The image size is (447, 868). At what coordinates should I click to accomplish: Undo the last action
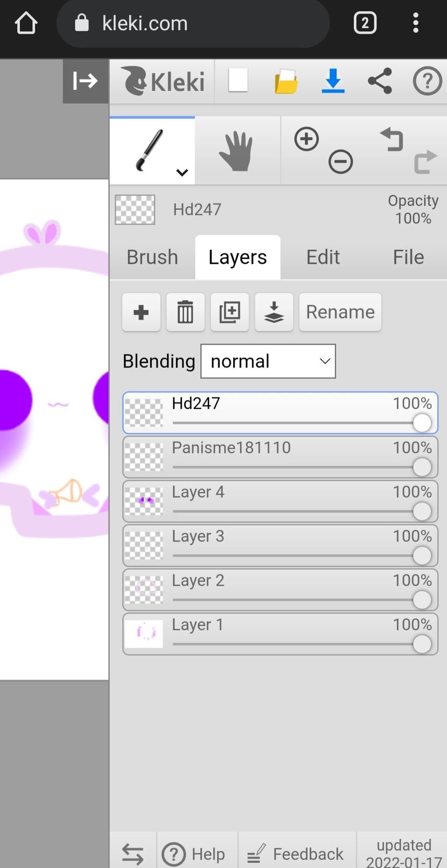click(x=392, y=140)
